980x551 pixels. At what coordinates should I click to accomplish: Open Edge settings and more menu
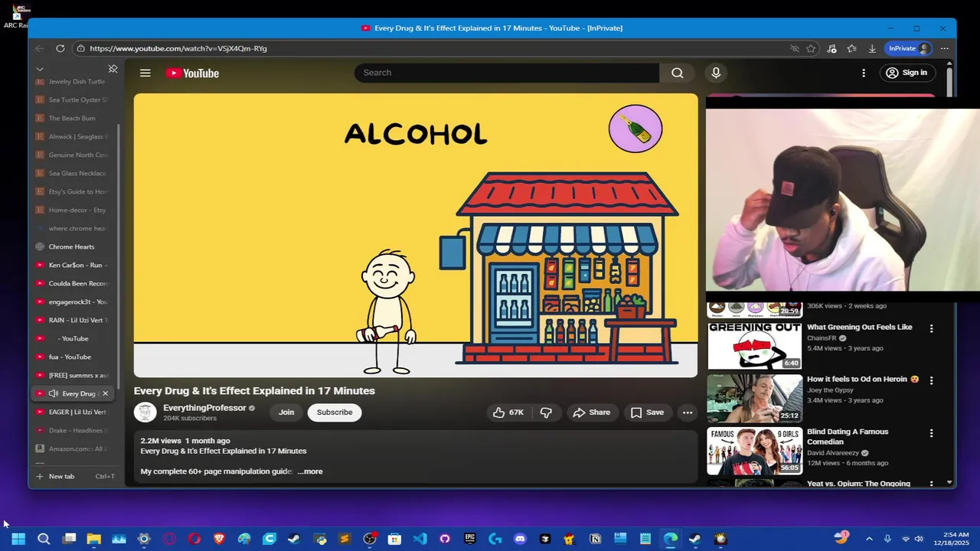945,48
